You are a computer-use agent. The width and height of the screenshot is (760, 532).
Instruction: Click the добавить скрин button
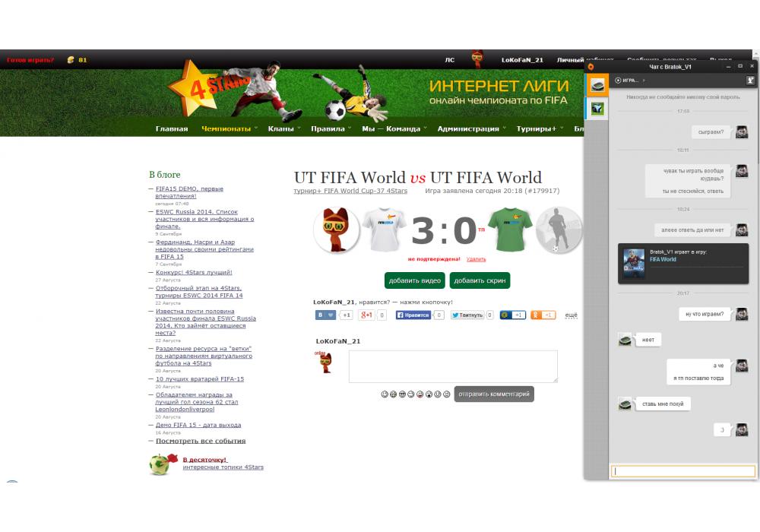[480, 280]
